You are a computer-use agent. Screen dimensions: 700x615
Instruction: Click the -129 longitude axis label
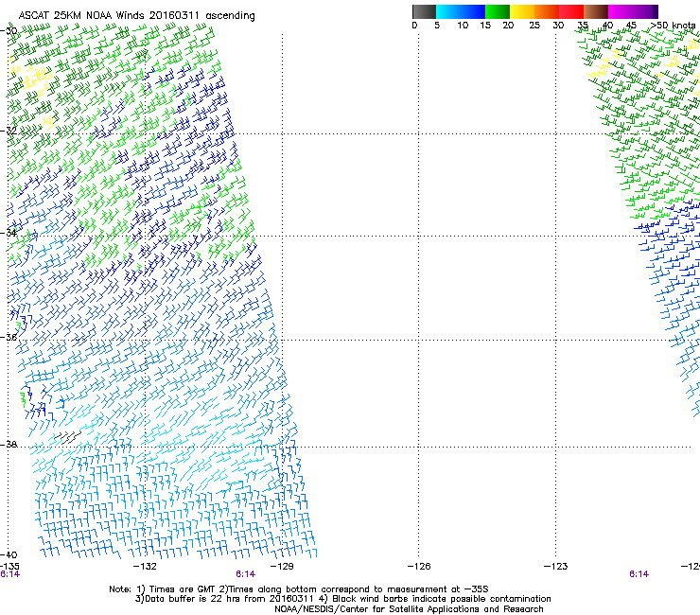click(282, 567)
